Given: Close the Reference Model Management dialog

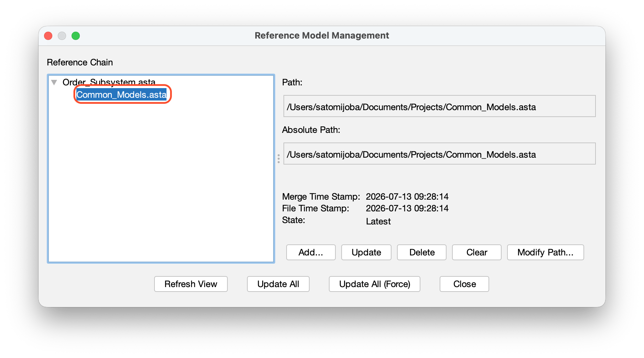Looking at the screenshot, I should pos(464,284).
